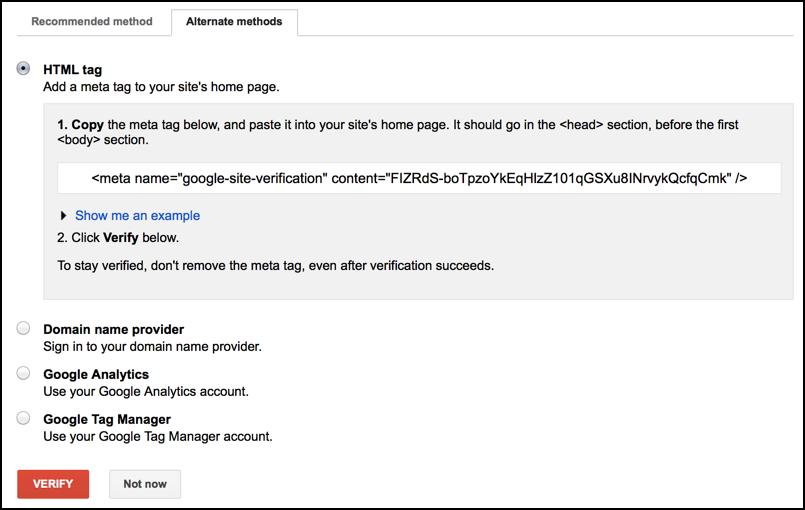The width and height of the screenshot is (805, 510).
Task: Click the Domain name provider heading text
Action: 113,329
